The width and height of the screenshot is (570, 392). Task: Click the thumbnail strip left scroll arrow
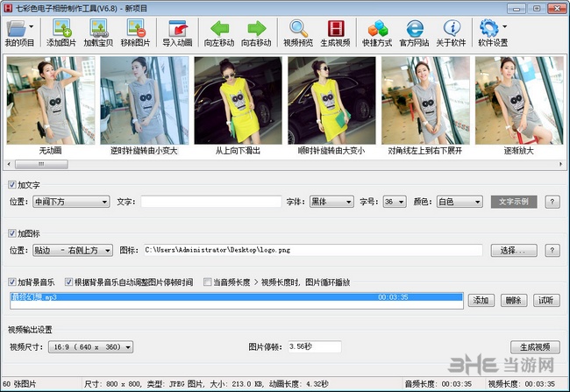point(9,164)
